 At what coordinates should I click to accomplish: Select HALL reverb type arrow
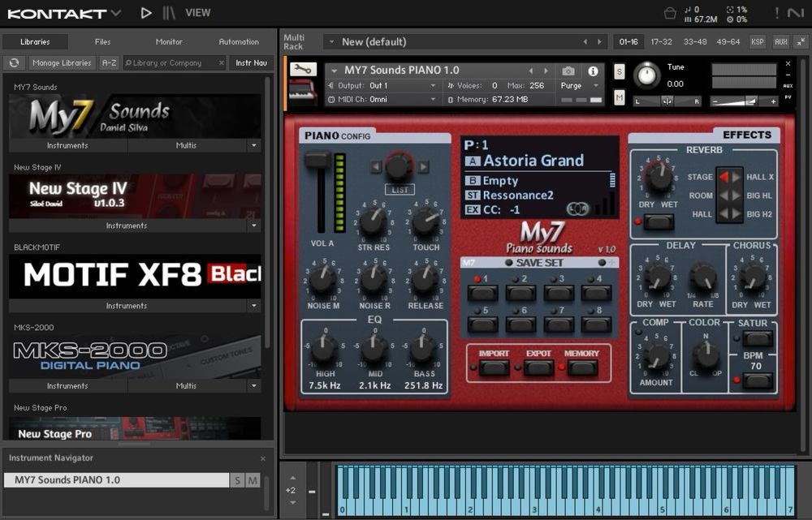723,213
